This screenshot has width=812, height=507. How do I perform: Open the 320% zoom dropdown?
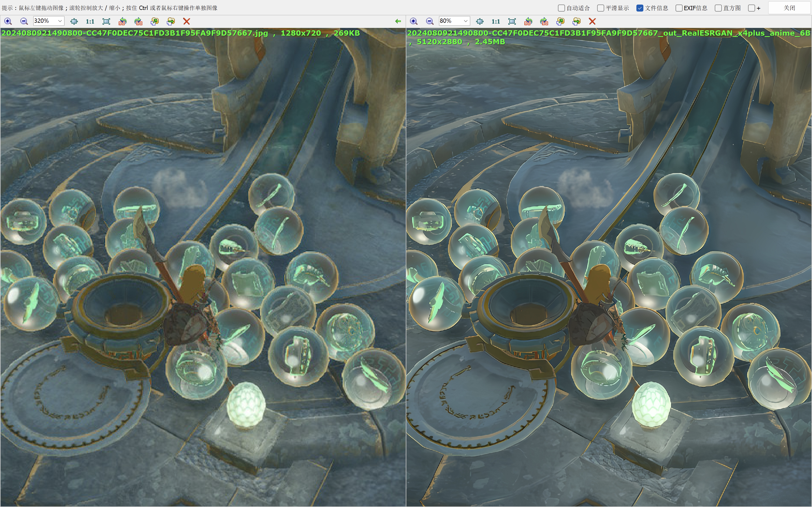point(60,21)
